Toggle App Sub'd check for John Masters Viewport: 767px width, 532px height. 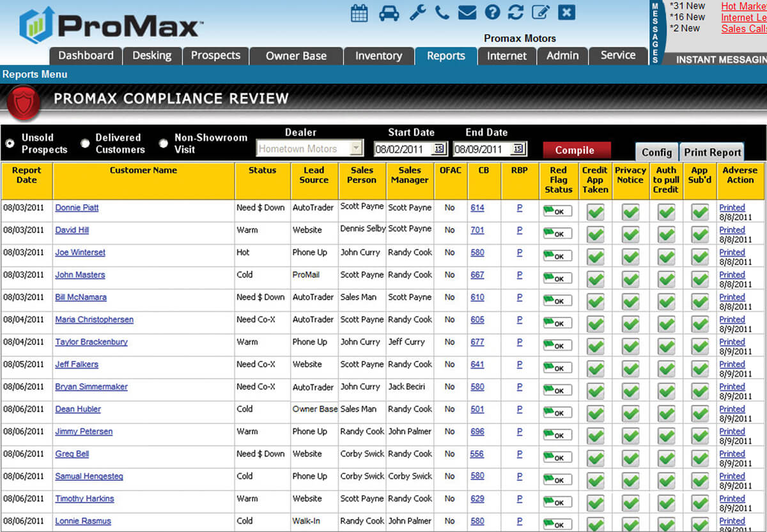tap(700, 279)
